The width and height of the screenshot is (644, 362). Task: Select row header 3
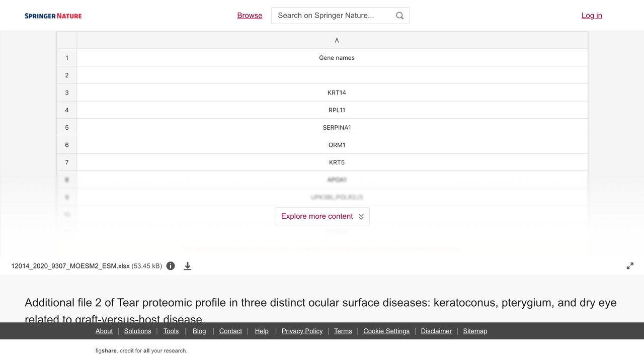click(67, 93)
